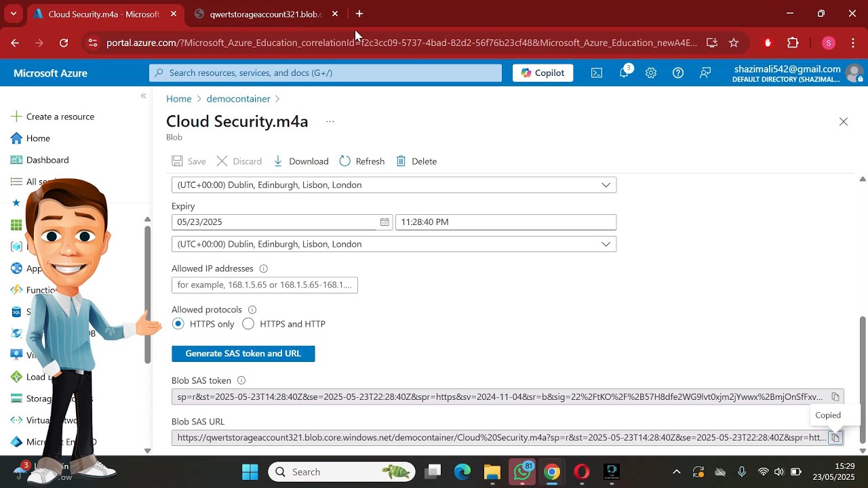Copy the Blob SAS token
The image size is (868, 488).
tap(835, 397)
